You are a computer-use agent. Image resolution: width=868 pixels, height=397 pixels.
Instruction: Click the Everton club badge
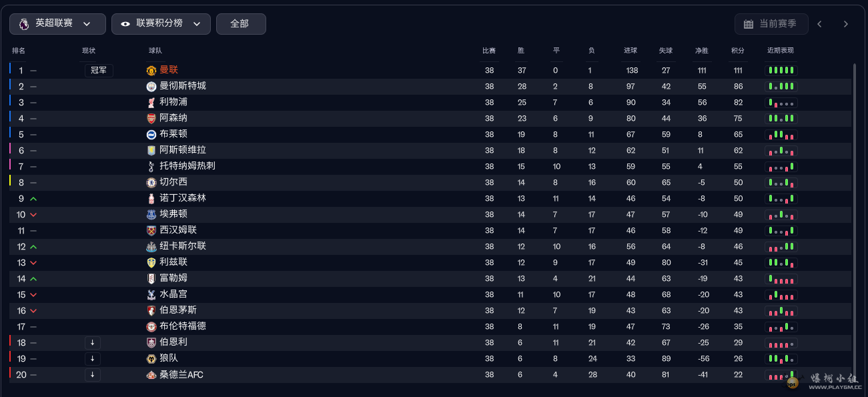(x=151, y=214)
